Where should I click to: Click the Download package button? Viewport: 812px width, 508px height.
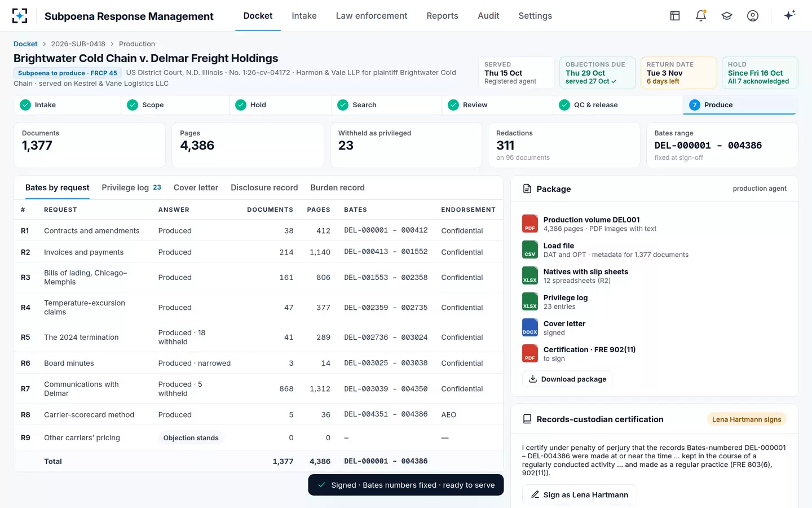pos(567,379)
